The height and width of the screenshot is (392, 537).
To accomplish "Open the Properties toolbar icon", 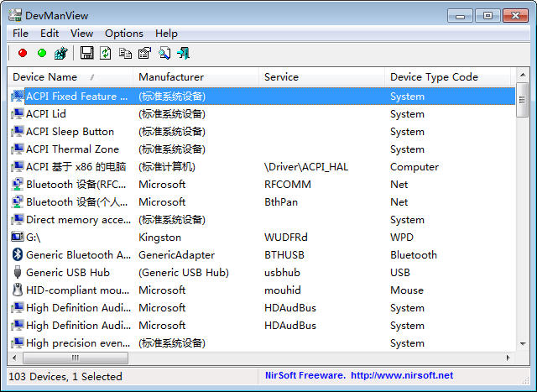I will (144, 53).
